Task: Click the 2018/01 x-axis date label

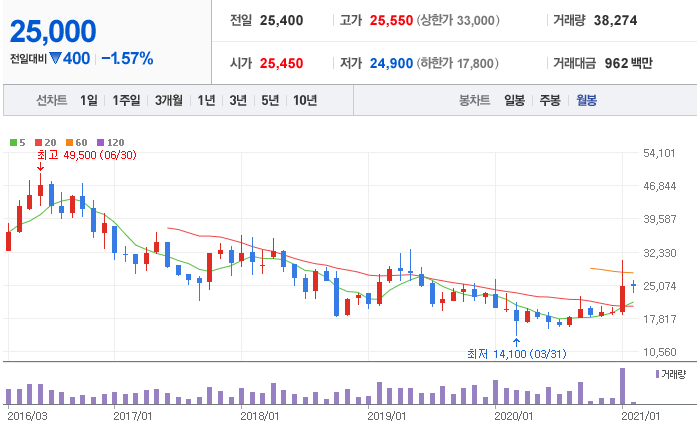Action: pyautogui.click(x=260, y=416)
